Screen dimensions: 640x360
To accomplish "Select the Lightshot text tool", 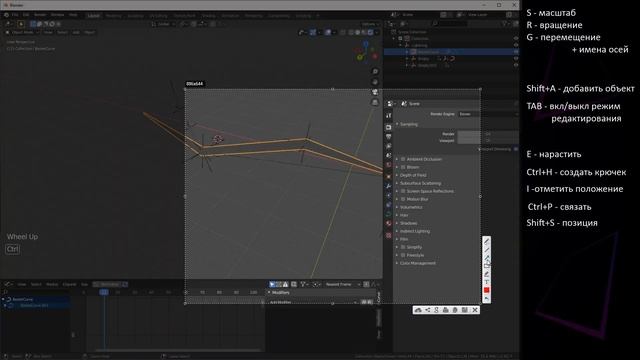I will [487, 282].
